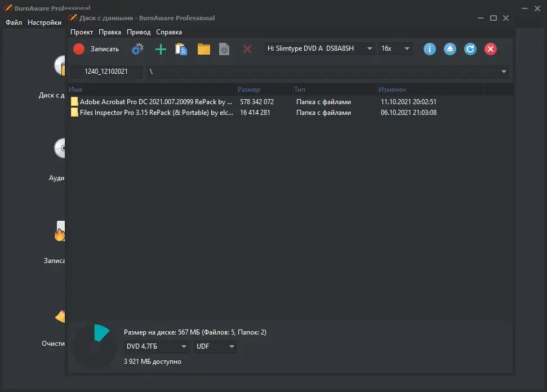Open the Проект menu
The image size is (547, 392).
[x=82, y=32]
